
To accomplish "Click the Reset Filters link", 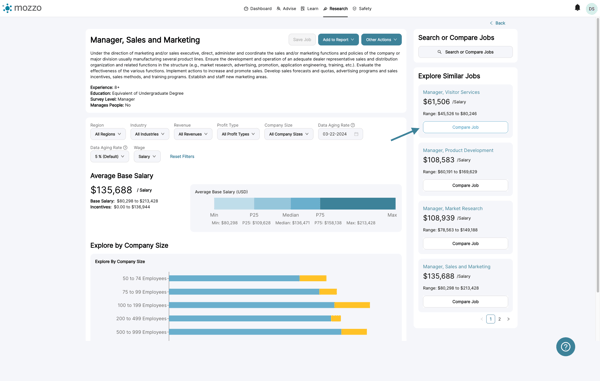I will [x=182, y=156].
